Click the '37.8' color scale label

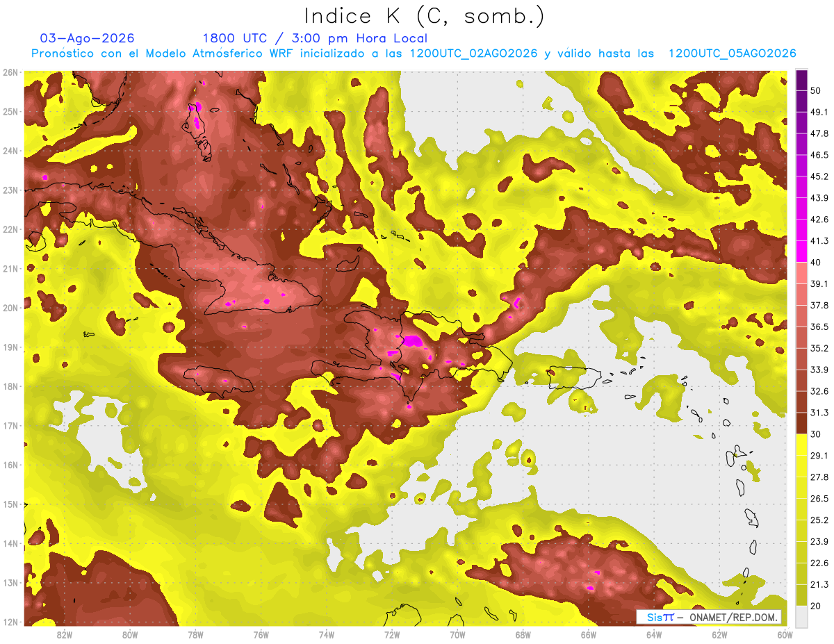pyautogui.click(x=819, y=305)
